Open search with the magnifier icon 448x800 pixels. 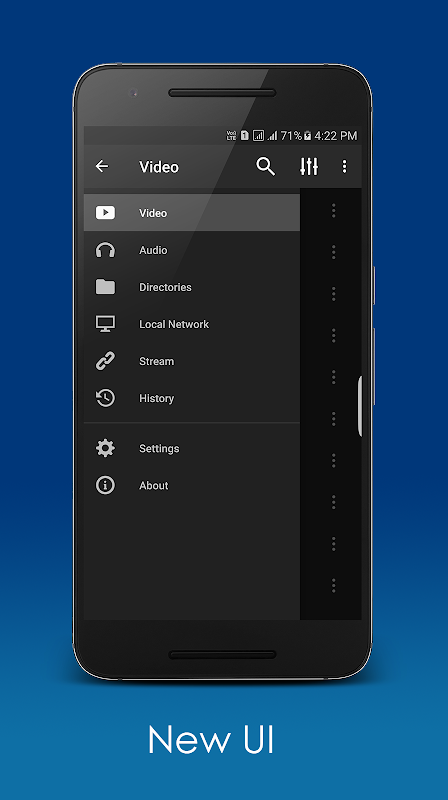click(x=265, y=166)
